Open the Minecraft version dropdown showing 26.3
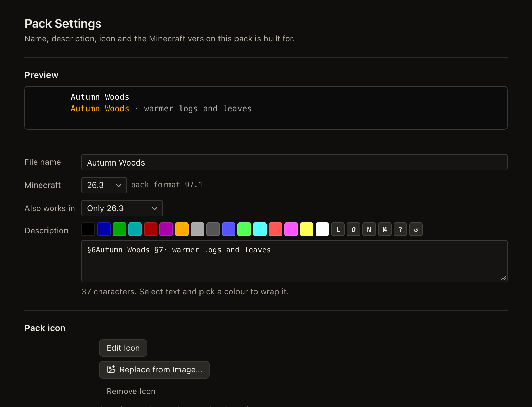 pyautogui.click(x=104, y=185)
